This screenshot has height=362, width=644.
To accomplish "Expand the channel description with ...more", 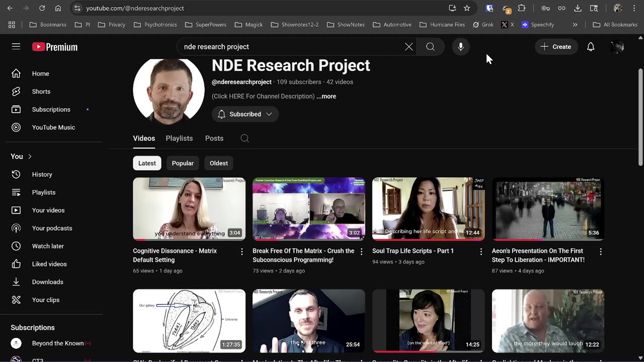I will tap(326, 96).
